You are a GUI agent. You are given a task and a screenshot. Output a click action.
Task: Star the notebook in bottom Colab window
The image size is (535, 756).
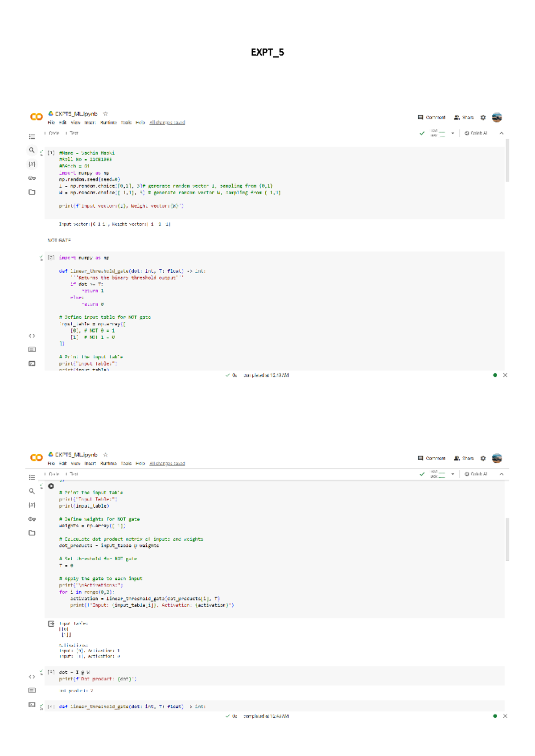click(x=106, y=455)
